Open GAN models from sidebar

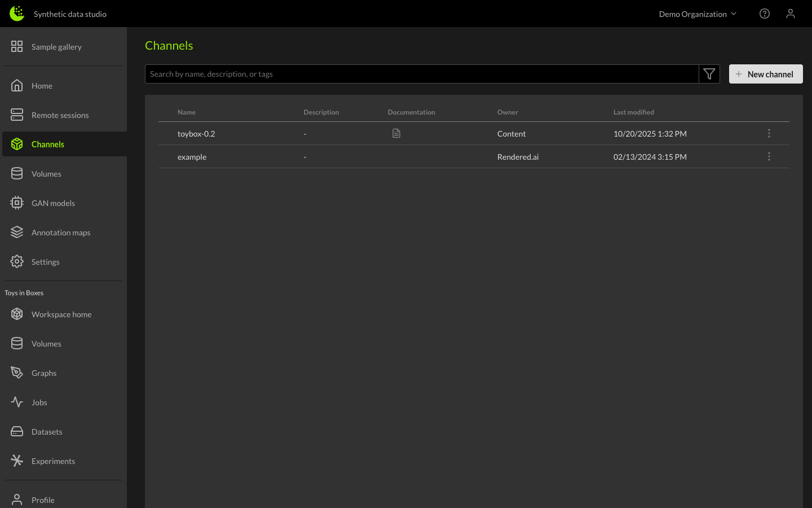point(53,203)
